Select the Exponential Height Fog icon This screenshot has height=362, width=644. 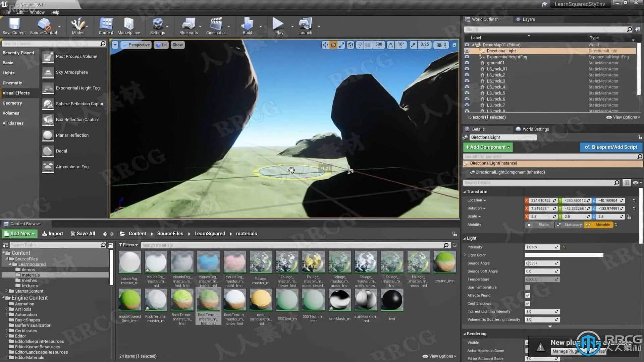(48, 88)
